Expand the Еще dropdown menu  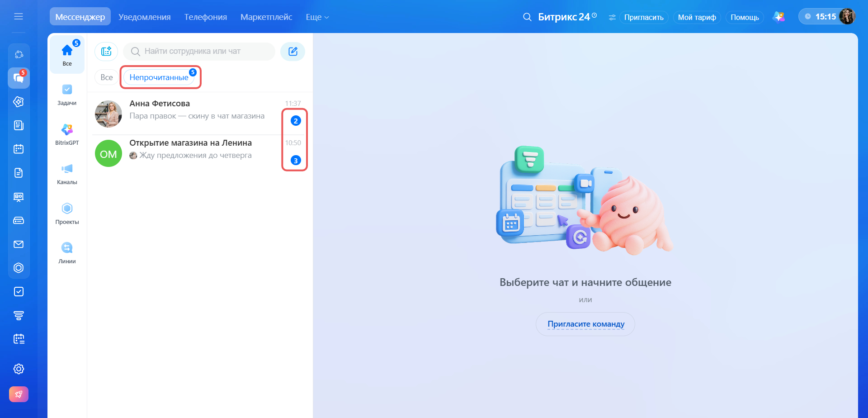click(x=317, y=17)
